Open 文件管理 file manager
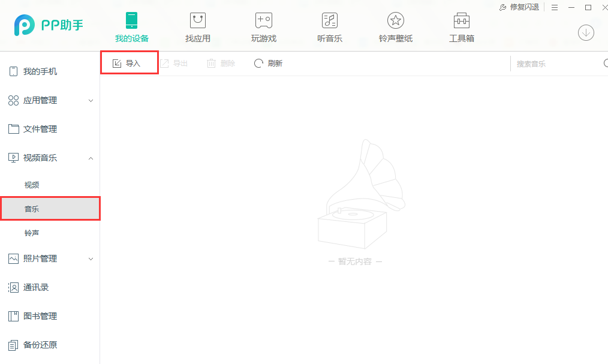The height and width of the screenshot is (364, 608). click(40, 130)
